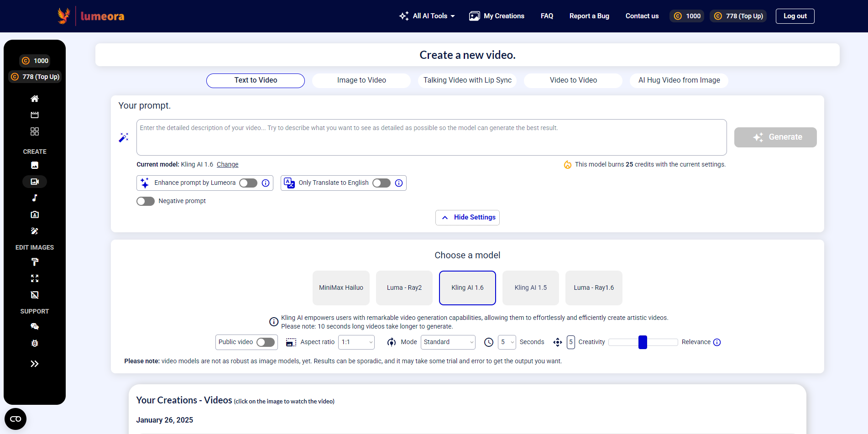Open Report a Bug link
868x434 pixels.
tap(589, 16)
